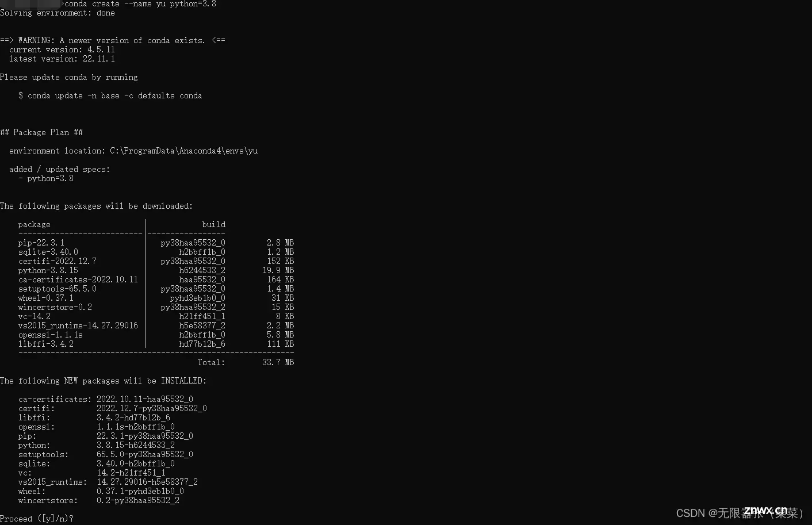Screen dimensions: 812x525
Task: Click build 'h21ff451_1' of vc row
Action: click(x=202, y=316)
